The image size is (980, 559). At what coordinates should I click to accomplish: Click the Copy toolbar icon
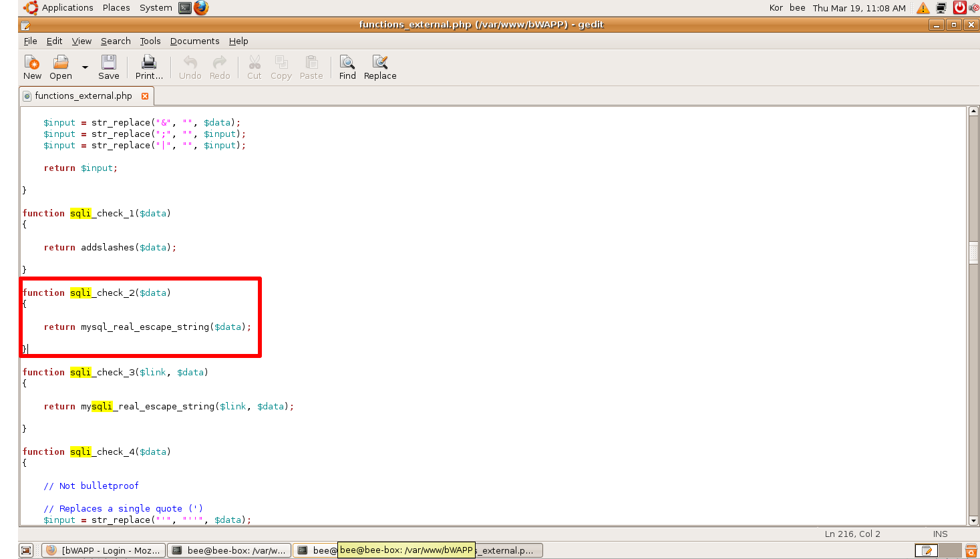[281, 67]
